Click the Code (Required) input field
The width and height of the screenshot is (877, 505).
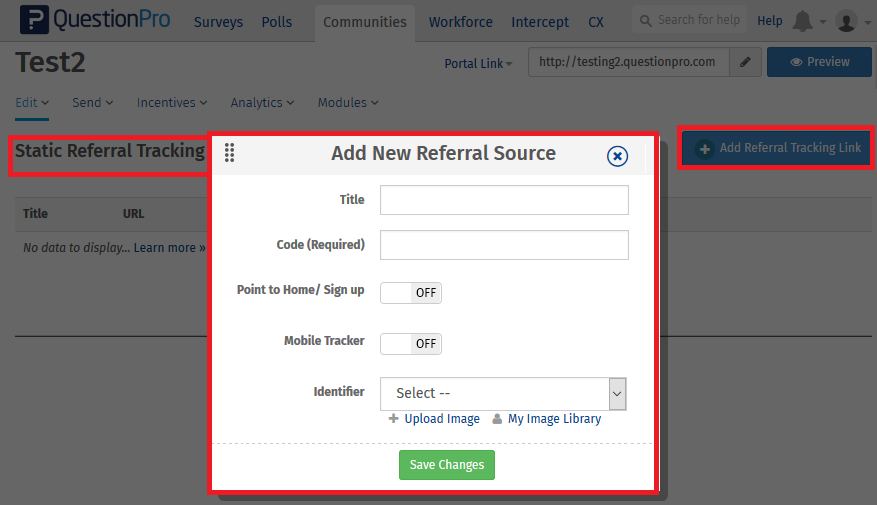click(504, 245)
